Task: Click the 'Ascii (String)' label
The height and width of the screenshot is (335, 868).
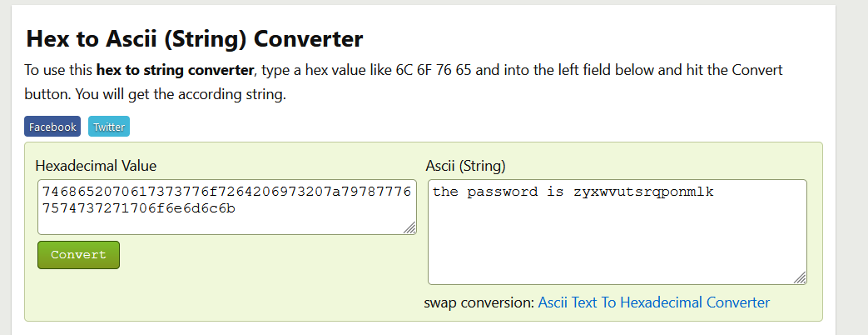Action: coord(465,166)
